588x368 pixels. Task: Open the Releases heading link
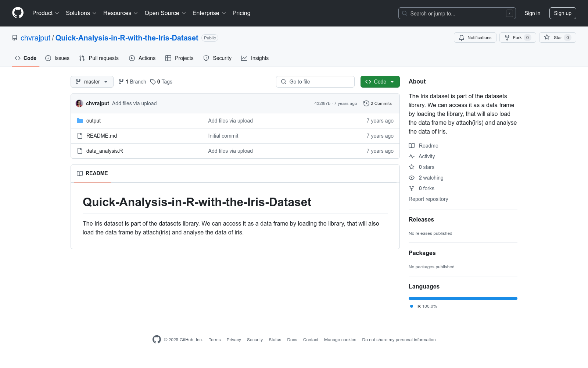pos(421,219)
